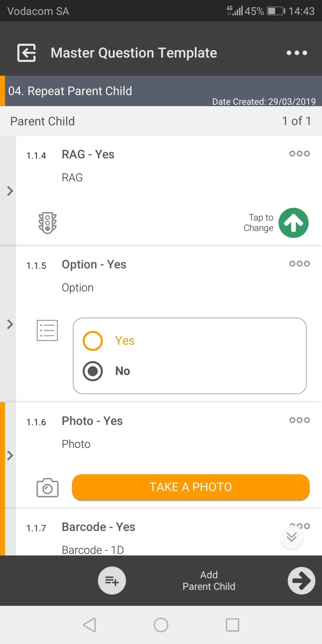Expand details for Photo - Yes question
The image size is (322, 644).
click(9, 455)
